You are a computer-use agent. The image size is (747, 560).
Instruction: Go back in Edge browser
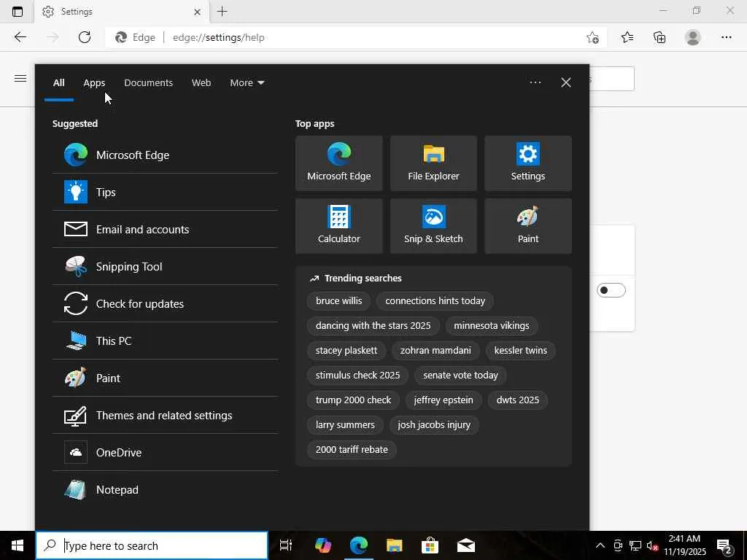click(x=20, y=37)
